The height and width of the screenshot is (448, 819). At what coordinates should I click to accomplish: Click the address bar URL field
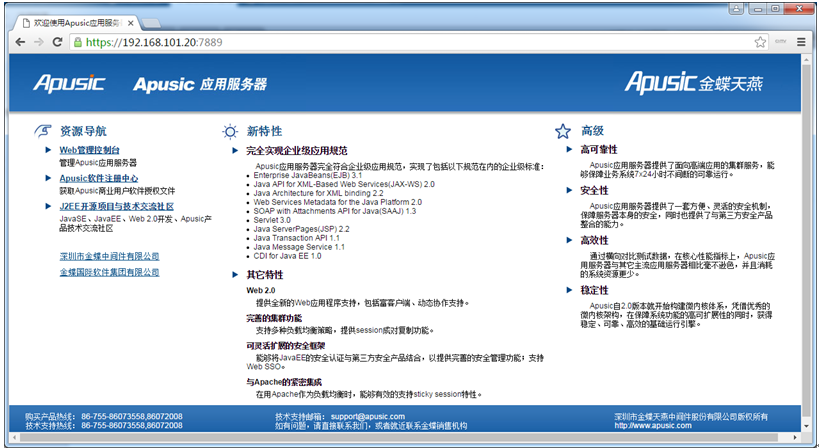418,42
